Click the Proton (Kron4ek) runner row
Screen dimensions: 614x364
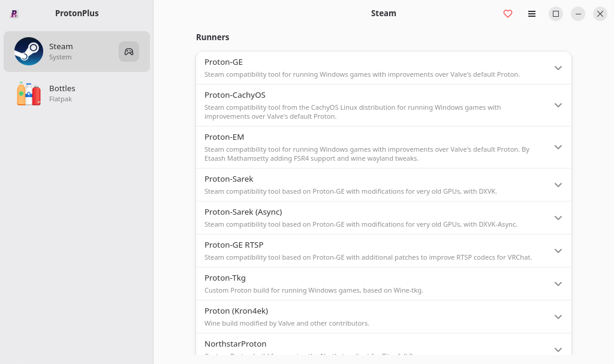click(x=384, y=317)
